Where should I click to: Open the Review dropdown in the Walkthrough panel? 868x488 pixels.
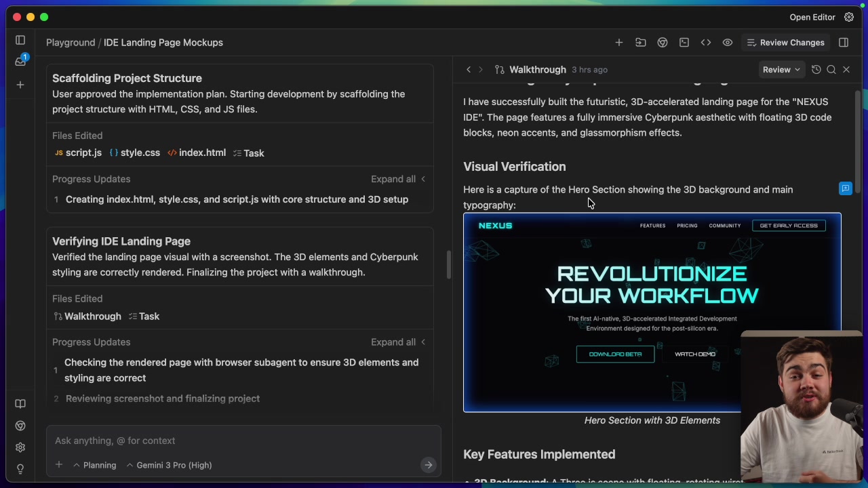point(781,69)
